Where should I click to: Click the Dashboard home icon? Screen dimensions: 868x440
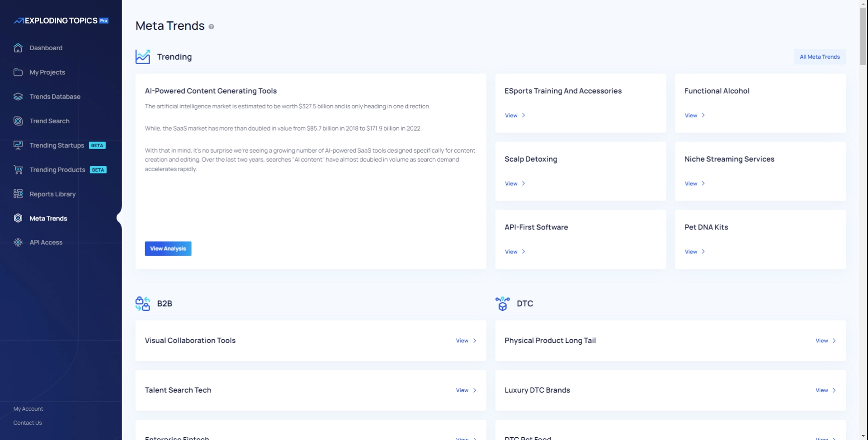pyautogui.click(x=18, y=48)
